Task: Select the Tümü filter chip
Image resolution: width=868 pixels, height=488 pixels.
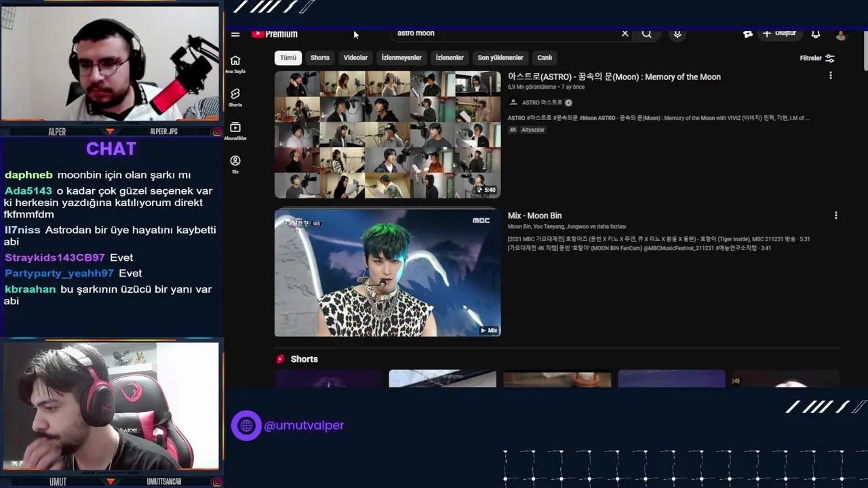Action: click(x=288, y=58)
